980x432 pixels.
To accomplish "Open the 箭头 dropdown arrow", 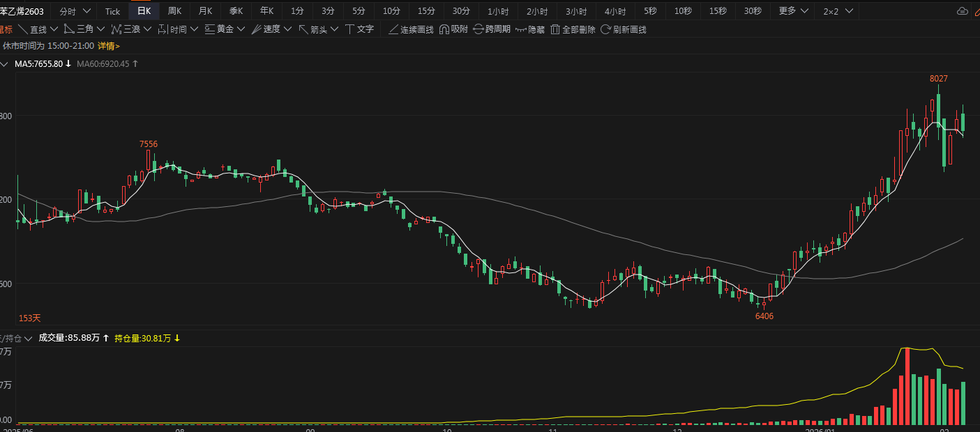I will point(334,29).
